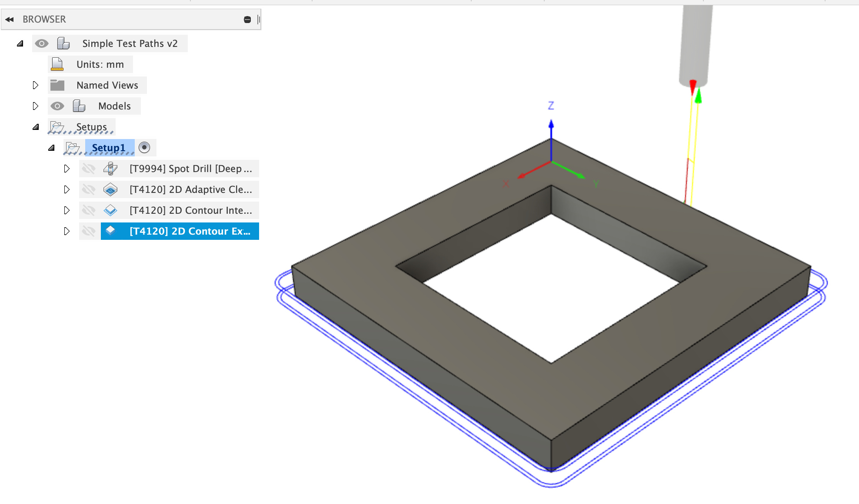Click the Units ruler document icon
This screenshot has height=504, width=859.
point(57,64)
